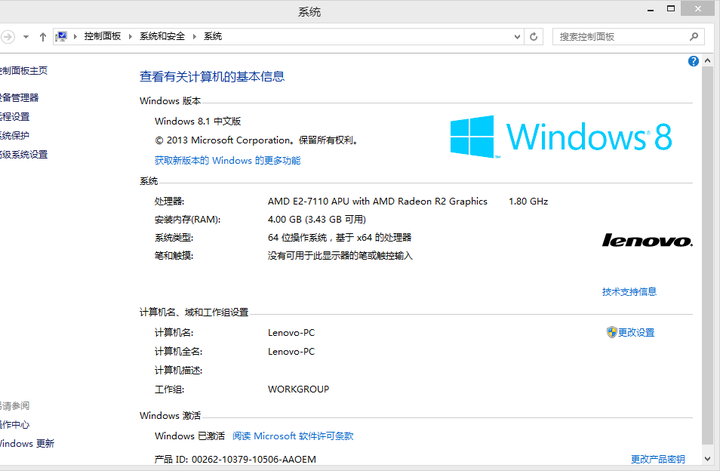The width and height of the screenshot is (720, 471).
Task: Close the 系统 window
Action: click(x=698, y=9)
